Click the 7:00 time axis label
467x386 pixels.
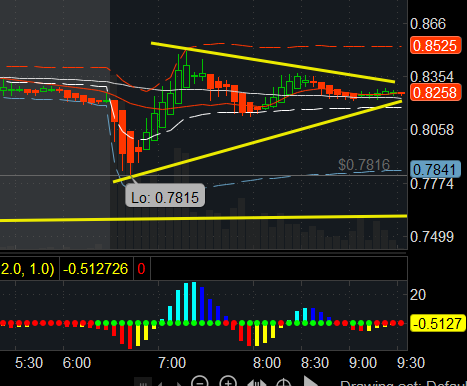pos(172,363)
